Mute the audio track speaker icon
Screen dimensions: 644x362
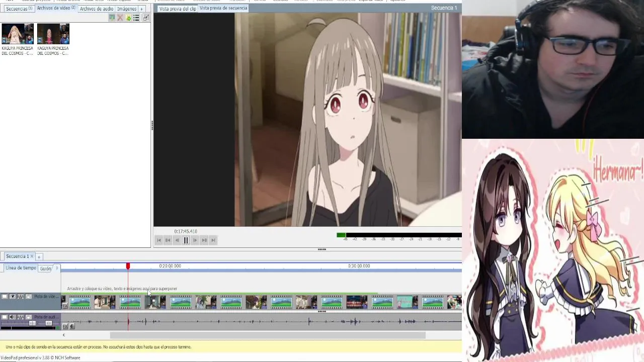pyautogui.click(x=13, y=317)
